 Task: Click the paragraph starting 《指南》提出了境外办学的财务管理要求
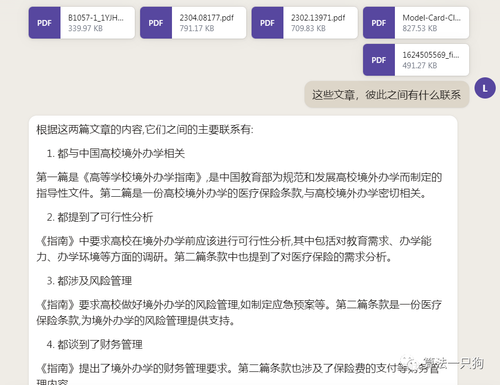[238, 375]
